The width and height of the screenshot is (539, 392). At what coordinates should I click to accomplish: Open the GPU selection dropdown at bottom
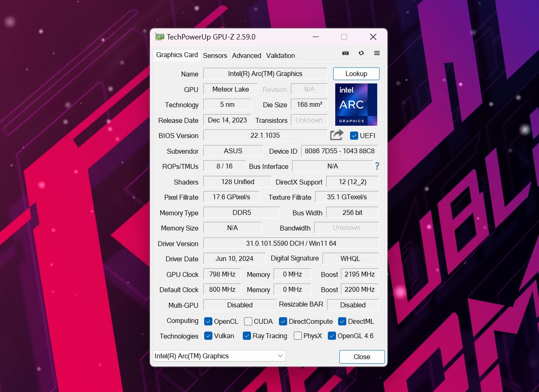pyautogui.click(x=219, y=356)
